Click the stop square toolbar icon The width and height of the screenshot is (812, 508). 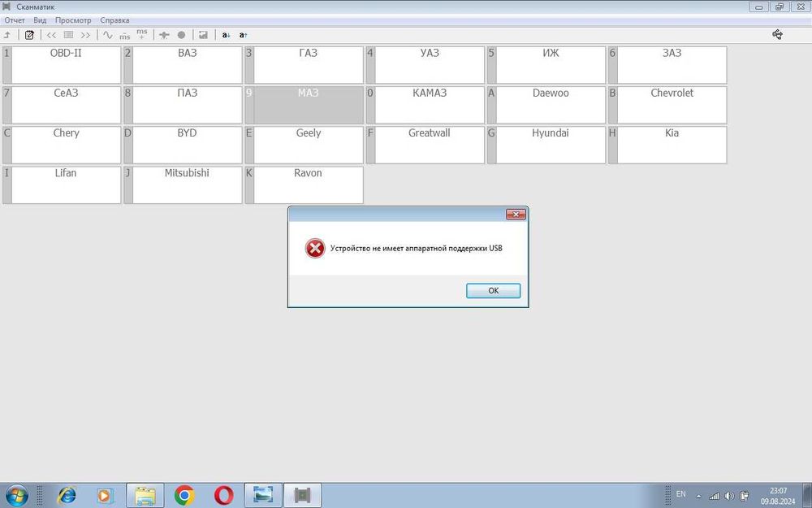[x=68, y=35]
